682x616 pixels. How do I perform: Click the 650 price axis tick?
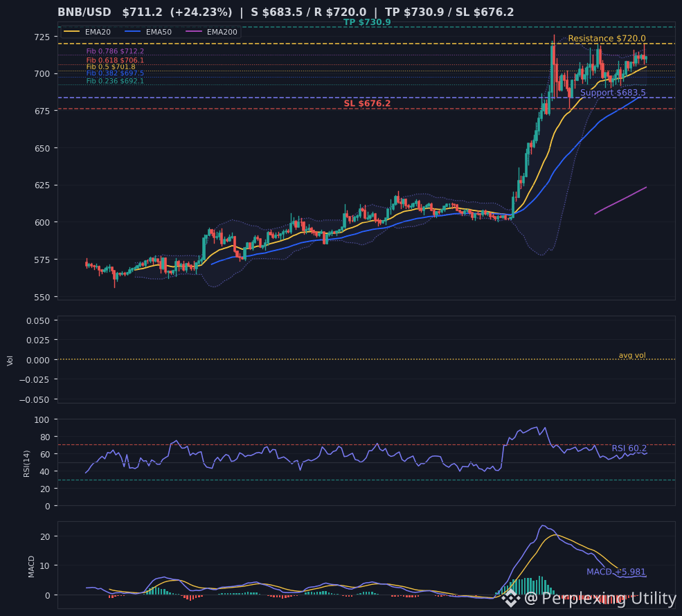click(x=42, y=148)
